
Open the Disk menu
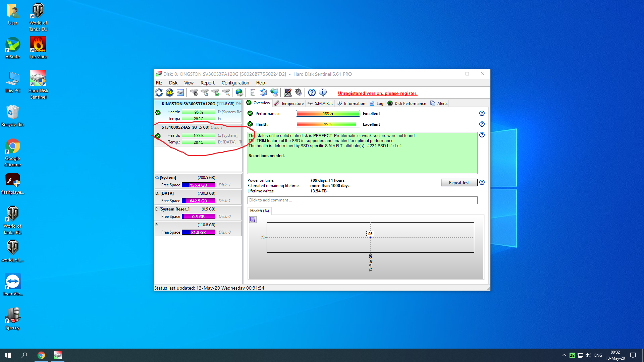(173, 83)
